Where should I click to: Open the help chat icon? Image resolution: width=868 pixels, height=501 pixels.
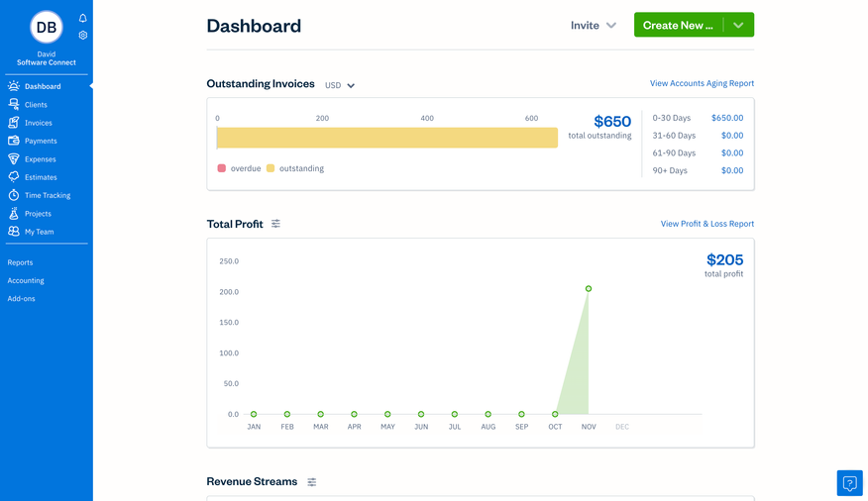(849, 482)
